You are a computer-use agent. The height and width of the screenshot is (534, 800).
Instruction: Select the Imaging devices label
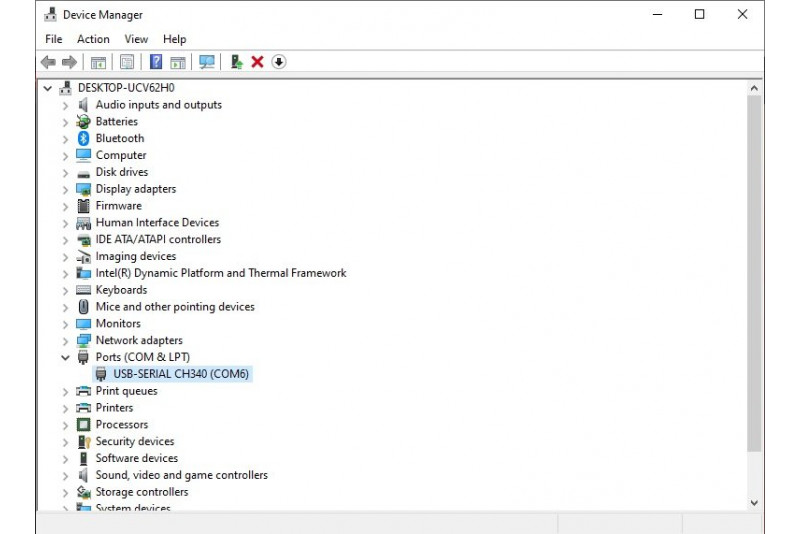coord(136,256)
